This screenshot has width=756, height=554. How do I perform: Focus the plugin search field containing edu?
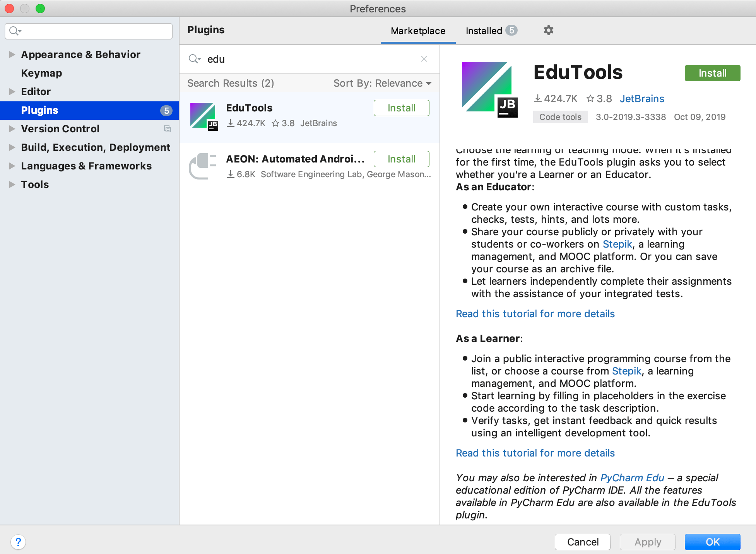[x=310, y=59]
